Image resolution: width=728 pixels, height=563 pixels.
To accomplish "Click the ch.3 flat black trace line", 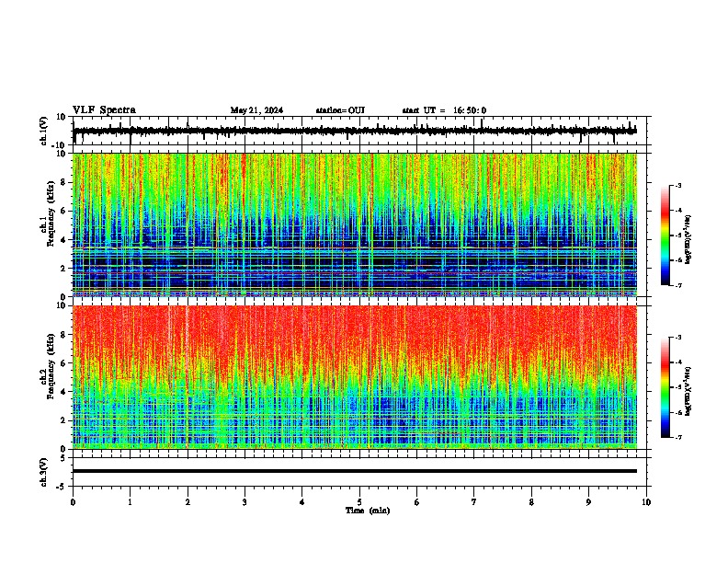I will tap(355, 471).
